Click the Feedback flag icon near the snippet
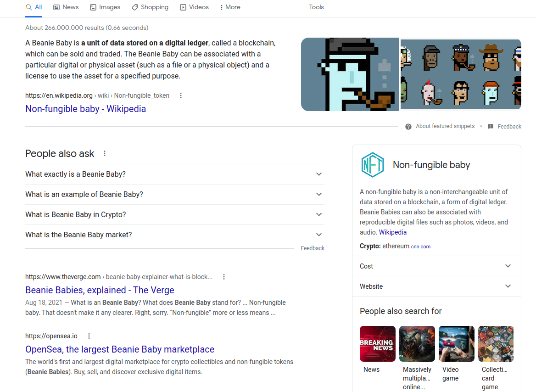The height and width of the screenshot is (392, 536). point(491,127)
